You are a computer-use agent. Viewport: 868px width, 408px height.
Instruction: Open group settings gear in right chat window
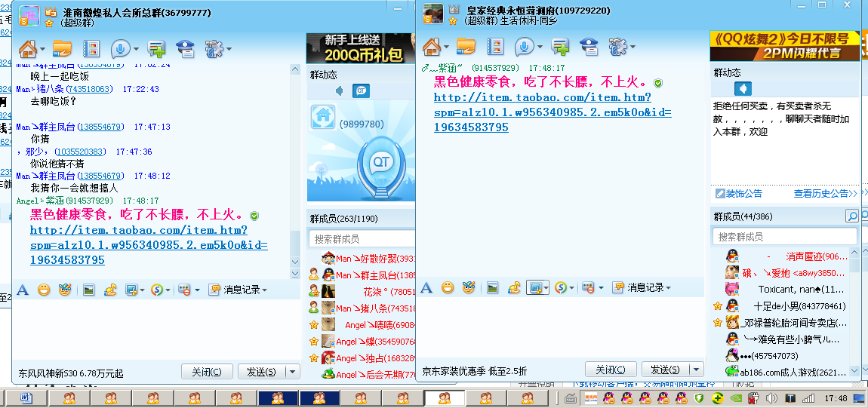(x=617, y=47)
